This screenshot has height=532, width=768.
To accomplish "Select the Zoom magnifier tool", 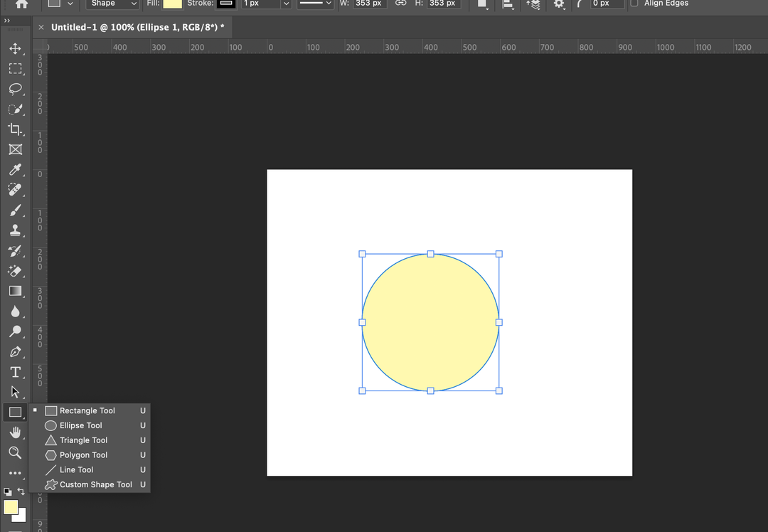I will [x=15, y=452].
